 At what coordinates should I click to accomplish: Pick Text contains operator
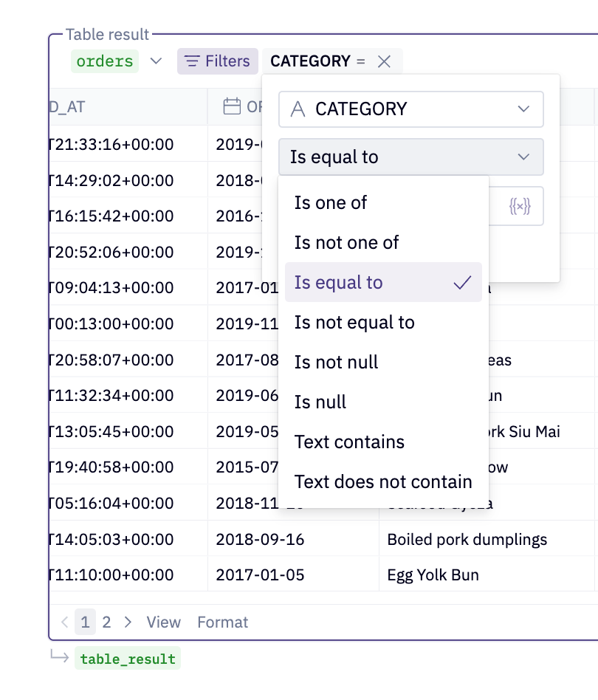click(x=349, y=442)
